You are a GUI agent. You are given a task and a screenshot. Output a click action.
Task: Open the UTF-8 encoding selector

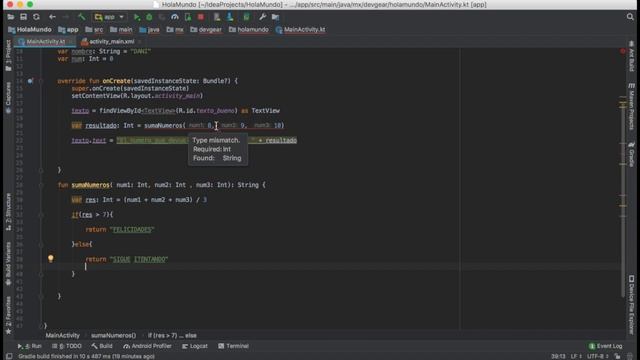pyautogui.click(x=598, y=356)
